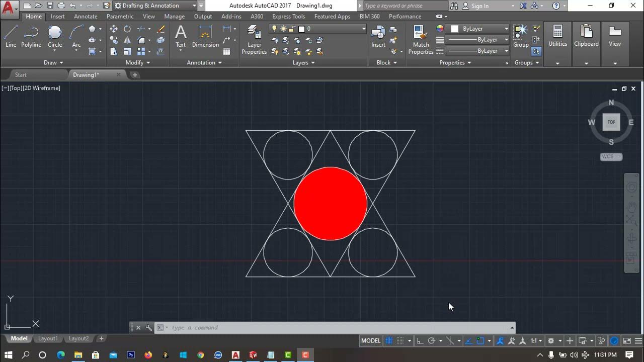Click the MODEL button in status bar
The height and width of the screenshot is (362, 644).
pyautogui.click(x=371, y=340)
